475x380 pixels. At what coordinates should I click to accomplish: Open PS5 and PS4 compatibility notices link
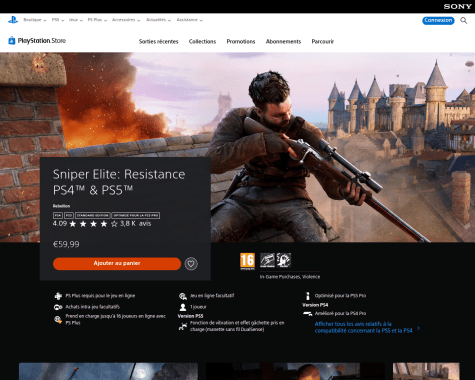[x=363, y=327]
